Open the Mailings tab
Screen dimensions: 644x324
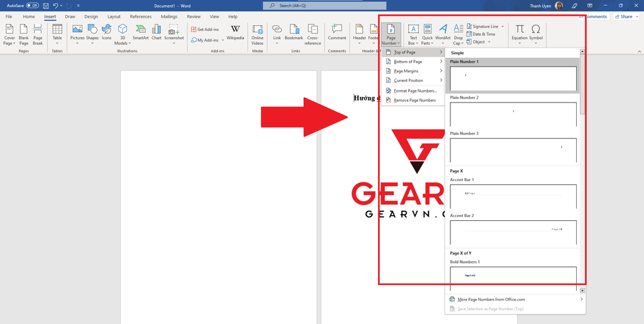169,17
